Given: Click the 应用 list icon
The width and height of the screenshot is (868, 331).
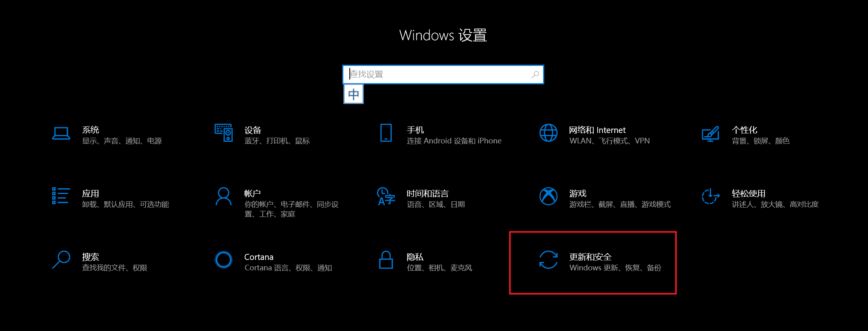Looking at the screenshot, I should point(61,196).
